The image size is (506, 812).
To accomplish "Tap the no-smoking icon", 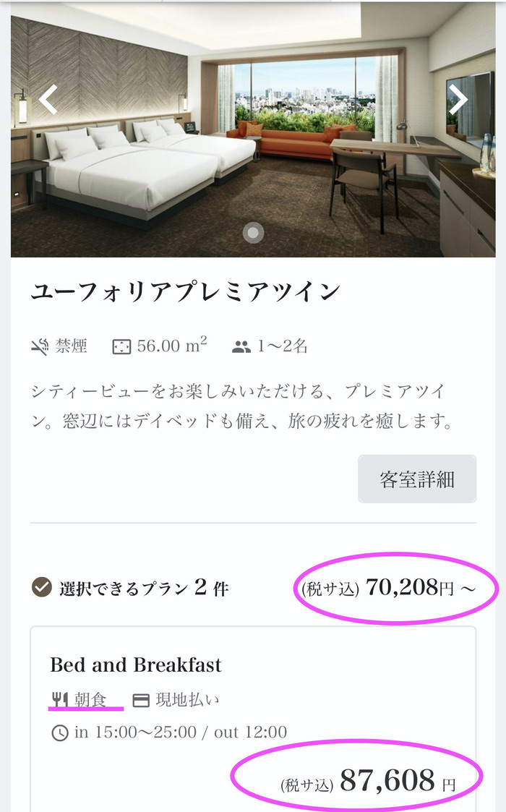I will (40, 346).
